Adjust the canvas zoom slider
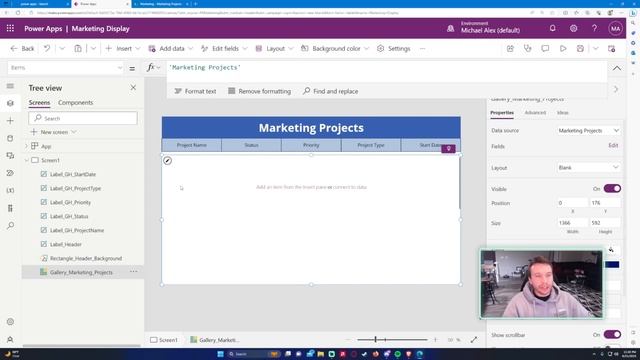 [375, 340]
